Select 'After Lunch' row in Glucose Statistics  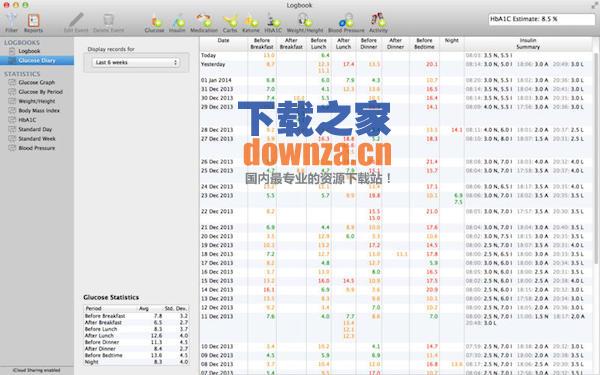click(136, 336)
